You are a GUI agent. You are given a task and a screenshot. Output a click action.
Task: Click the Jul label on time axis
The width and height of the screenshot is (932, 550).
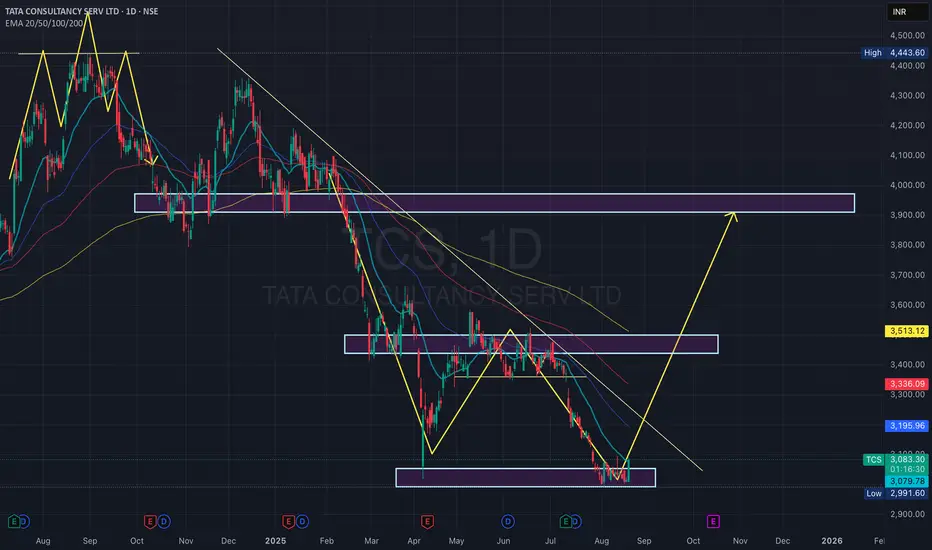click(550, 540)
